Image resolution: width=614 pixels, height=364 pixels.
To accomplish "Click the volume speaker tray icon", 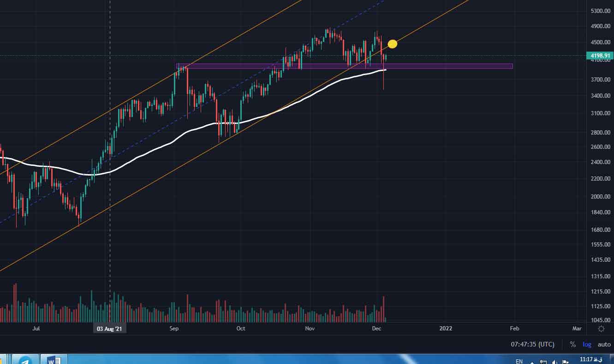I will (x=554, y=362).
